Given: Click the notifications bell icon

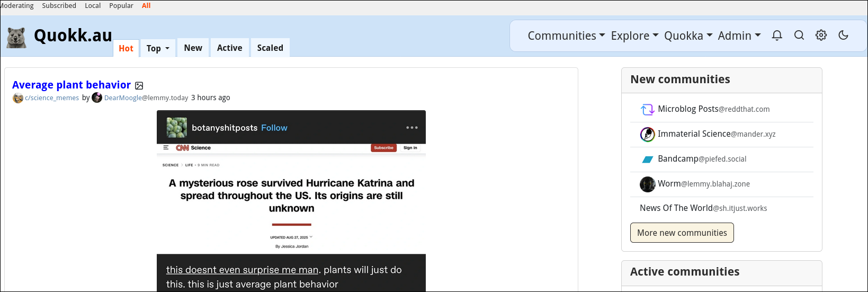Looking at the screenshot, I should pos(777,36).
